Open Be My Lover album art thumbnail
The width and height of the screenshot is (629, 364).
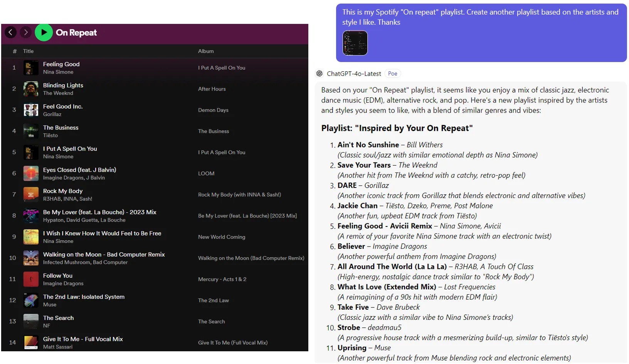(31, 216)
